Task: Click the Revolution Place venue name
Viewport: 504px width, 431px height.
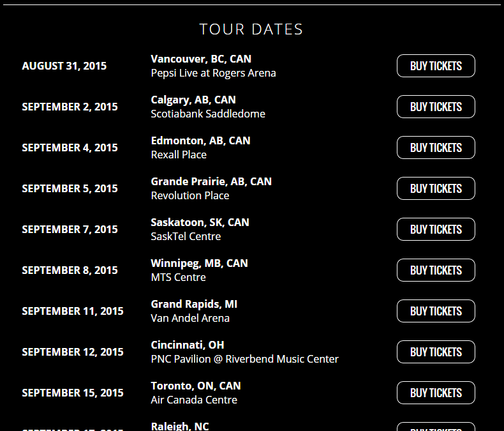Action: point(190,195)
